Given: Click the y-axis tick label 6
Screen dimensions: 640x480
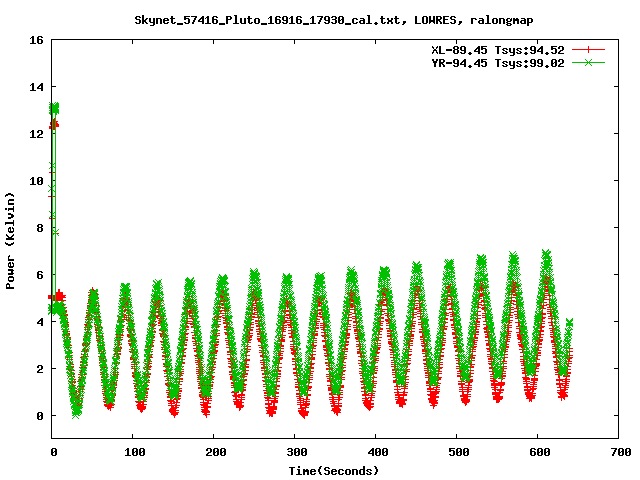Looking at the screenshot, I should click(x=40, y=275).
